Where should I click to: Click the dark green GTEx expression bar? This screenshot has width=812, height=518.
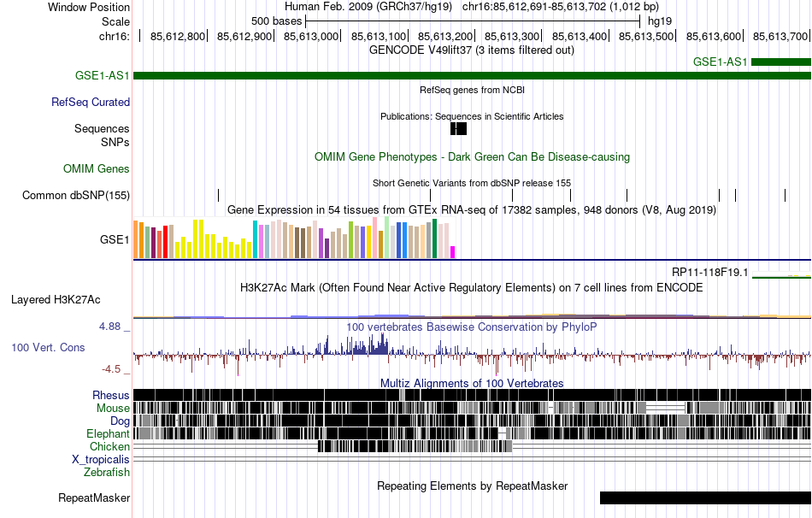(434, 238)
